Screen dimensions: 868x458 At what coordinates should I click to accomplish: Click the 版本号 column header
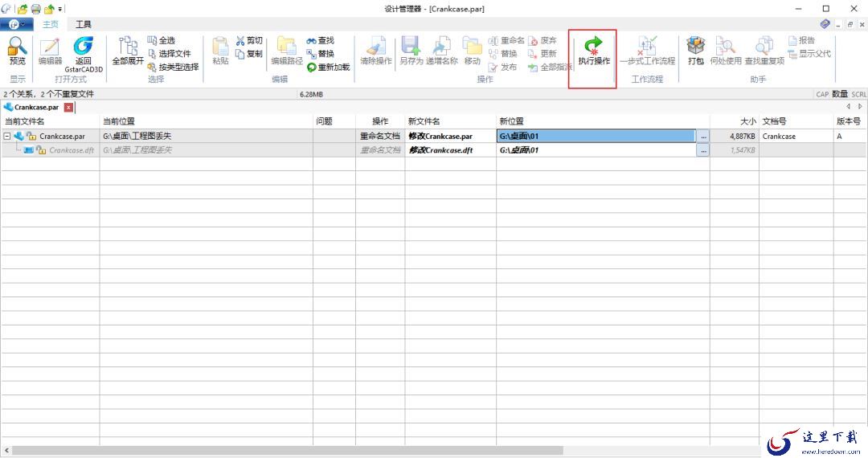click(x=849, y=121)
